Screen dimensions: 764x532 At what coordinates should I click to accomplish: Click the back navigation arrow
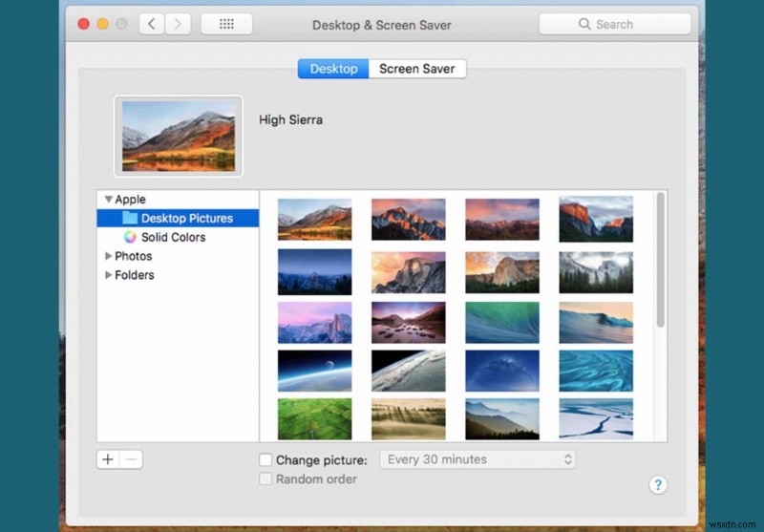click(x=152, y=24)
